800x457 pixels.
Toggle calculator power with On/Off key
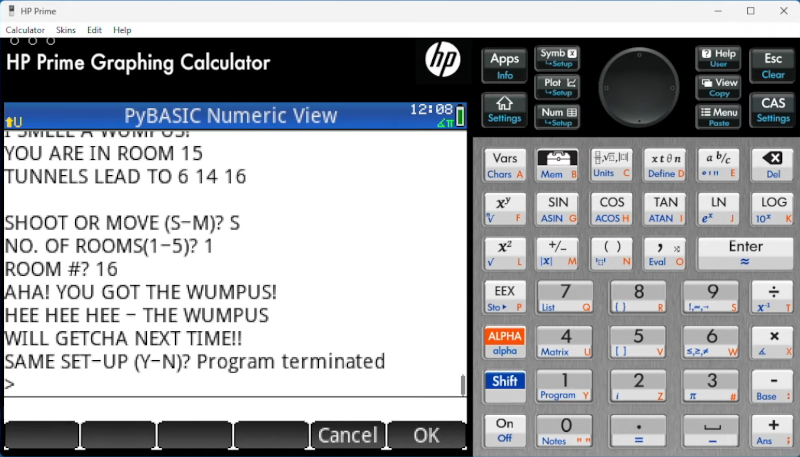(x=504, y=430)
